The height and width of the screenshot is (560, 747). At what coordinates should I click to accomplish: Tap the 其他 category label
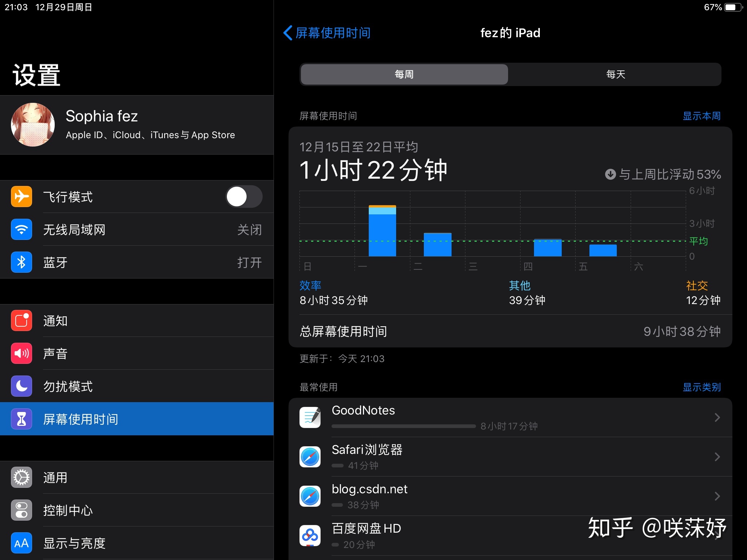[x=520, y=285]
